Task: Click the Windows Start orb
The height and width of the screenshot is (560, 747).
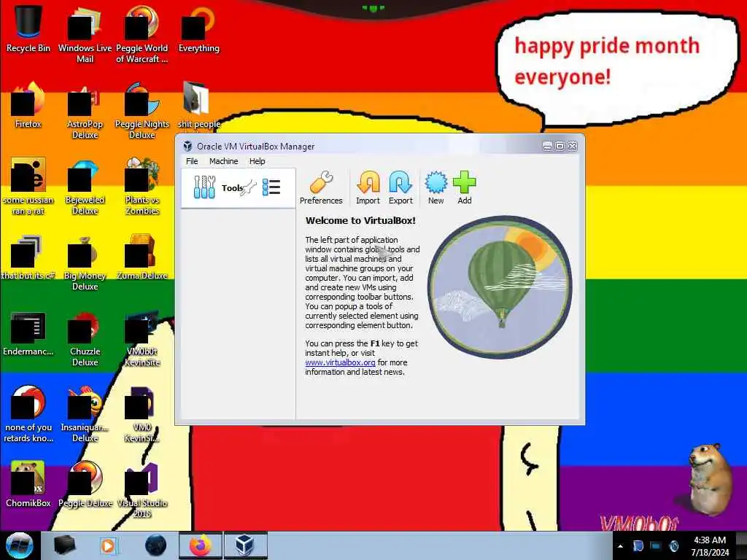Action: 20,545
